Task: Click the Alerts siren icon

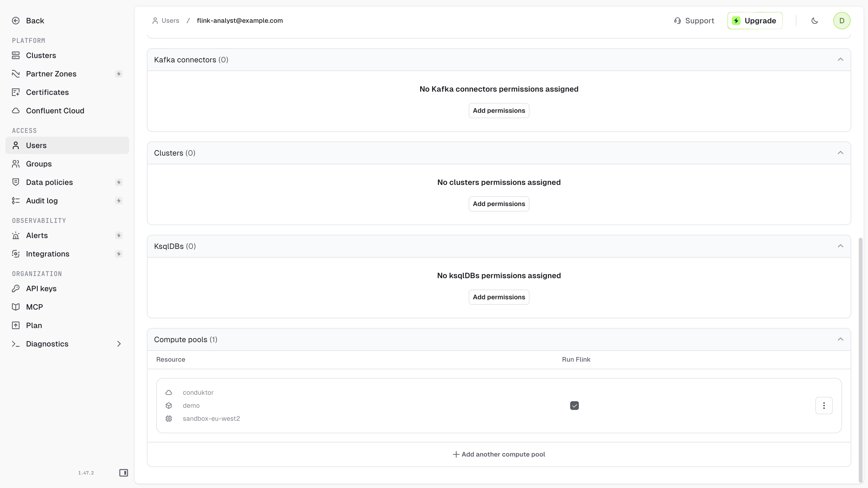Action: point(15,235)
